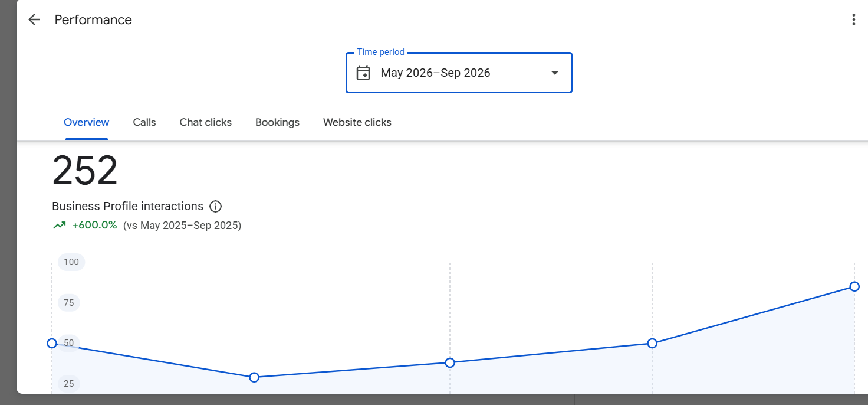
Task: Click the "vs May 2025–Sep 2025" comparison text
Action: click(x=182, y=225)
